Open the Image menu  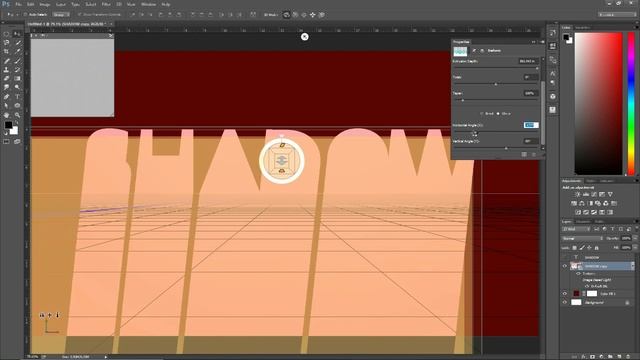pos(44,4)
